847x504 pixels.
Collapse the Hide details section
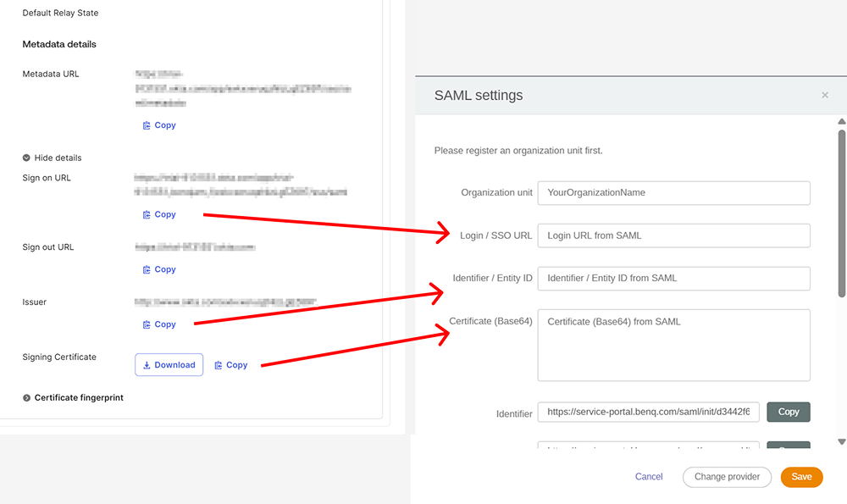(x=52, y=158)
